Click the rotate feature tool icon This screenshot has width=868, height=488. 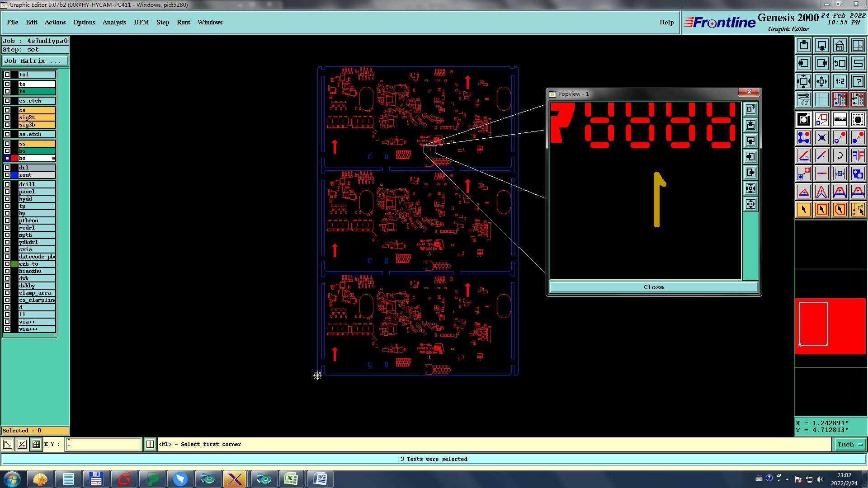click(840, 156)
